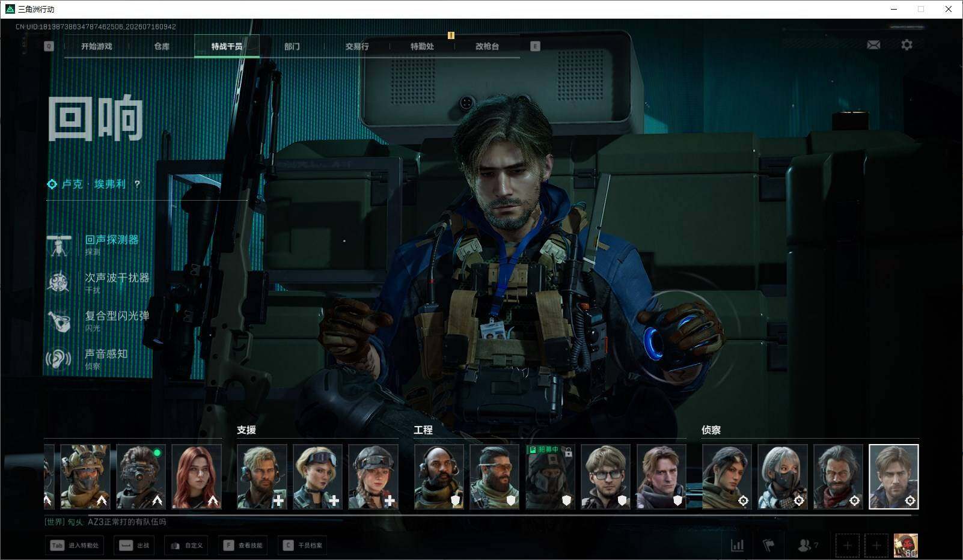Screen dimensions: 963x560
Task: Switch to the 改枪台 tab
Action: (x=487, y=46)
